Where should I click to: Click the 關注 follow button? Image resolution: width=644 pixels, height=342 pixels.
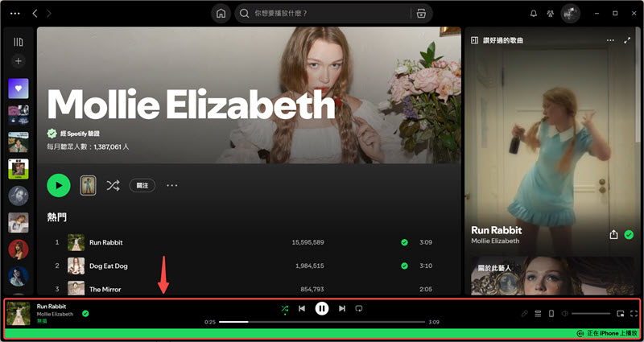pyautogui.click(x=142, y=186)
